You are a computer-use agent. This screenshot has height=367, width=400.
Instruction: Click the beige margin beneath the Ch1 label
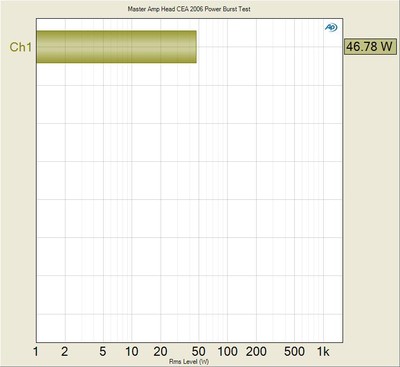click(18, 200)
